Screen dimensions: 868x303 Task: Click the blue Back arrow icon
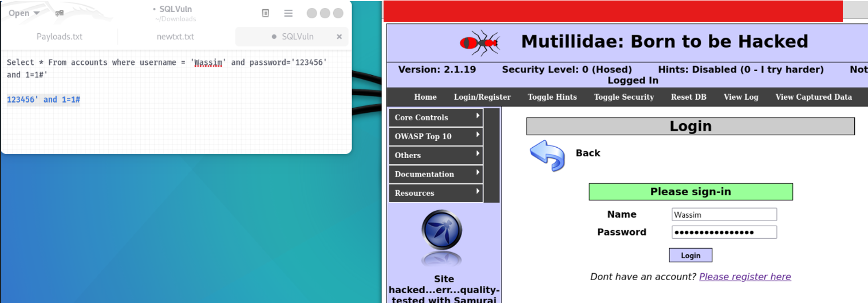click(547, 155)
